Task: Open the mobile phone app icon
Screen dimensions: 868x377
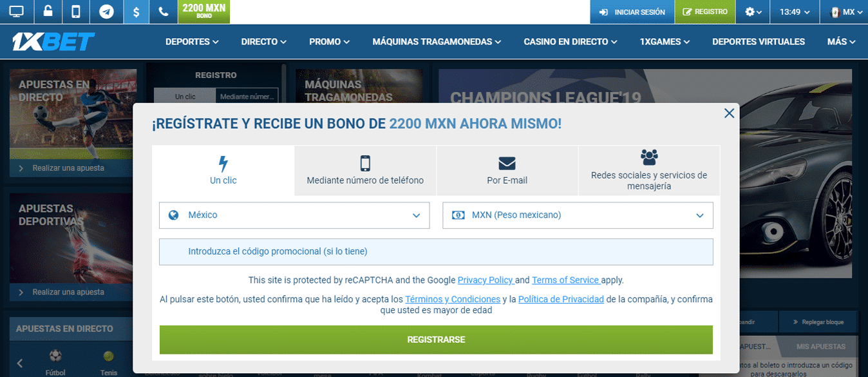Action: point(76,12)
